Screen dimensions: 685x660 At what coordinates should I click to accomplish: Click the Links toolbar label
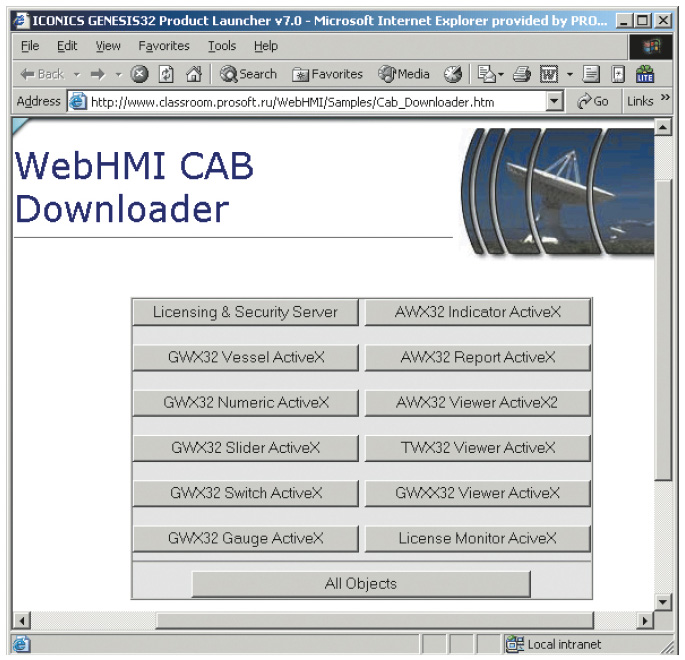coord(640,101)
